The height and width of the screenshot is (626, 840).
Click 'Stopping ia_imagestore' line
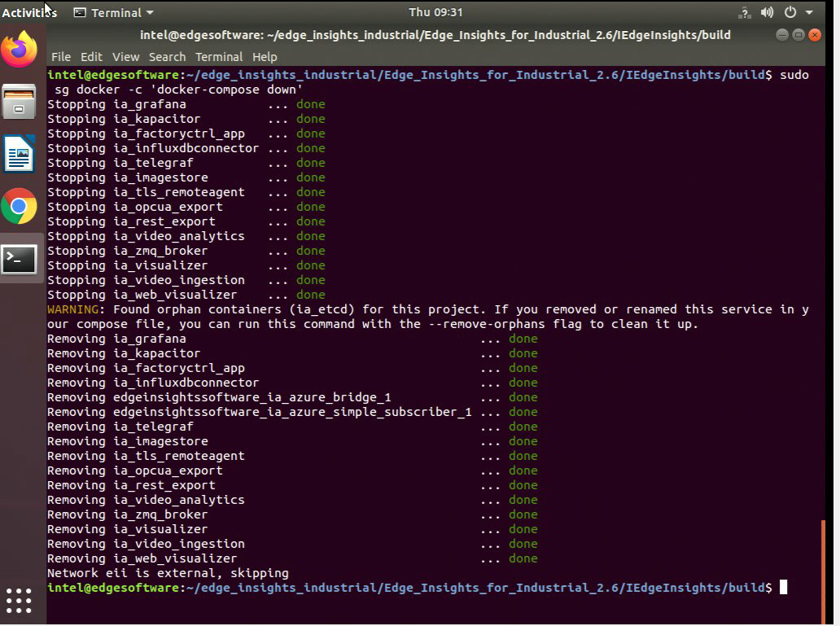point(186,177)
